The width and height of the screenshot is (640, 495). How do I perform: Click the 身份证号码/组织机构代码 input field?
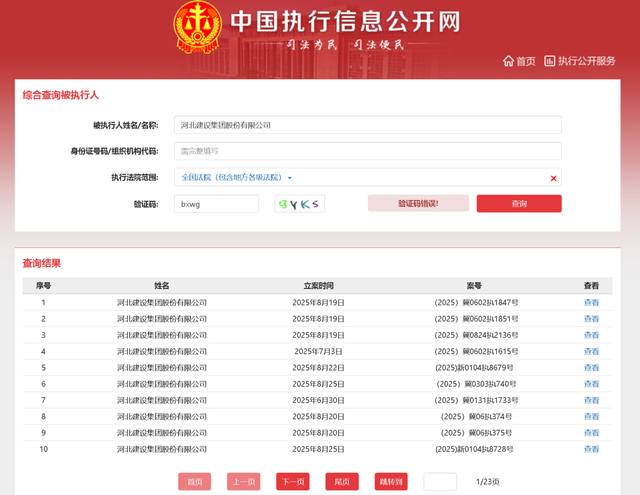coord(368,151)
